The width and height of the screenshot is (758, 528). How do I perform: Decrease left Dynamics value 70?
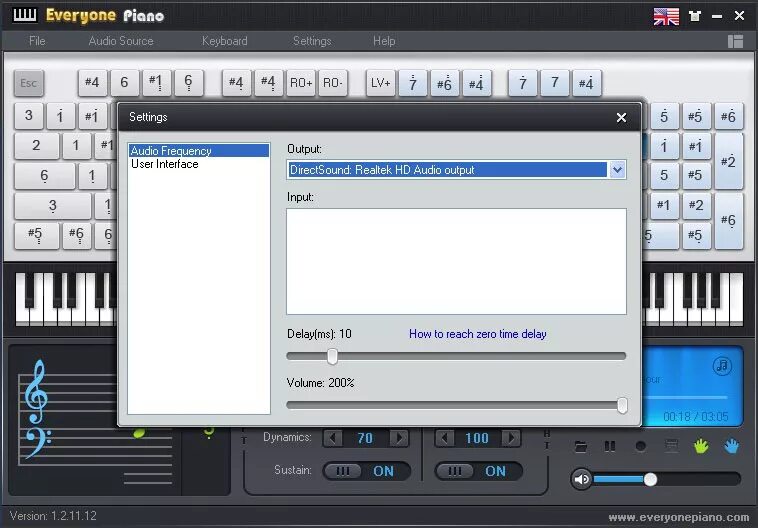[x=332, y=438]
